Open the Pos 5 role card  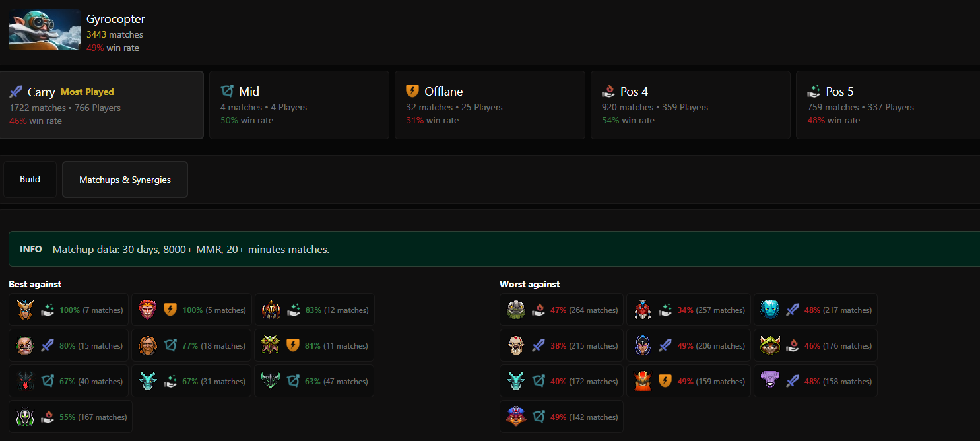coord(888,105)
